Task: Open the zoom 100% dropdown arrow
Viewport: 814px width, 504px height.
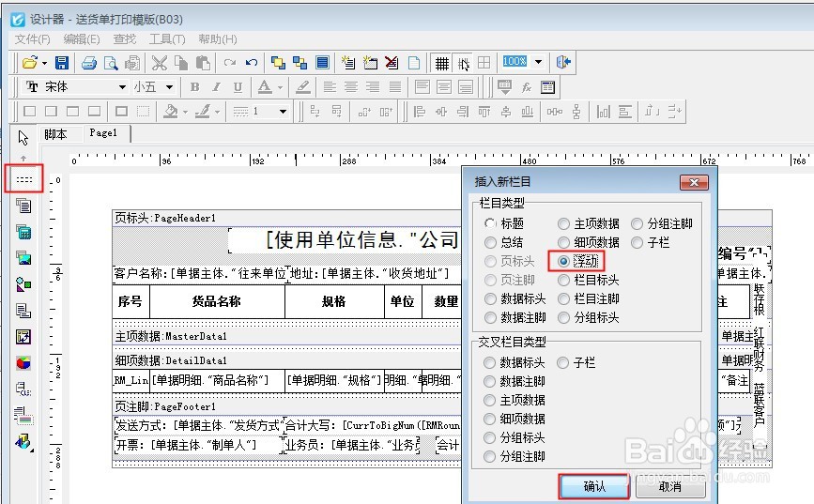Action: [538, 62]
